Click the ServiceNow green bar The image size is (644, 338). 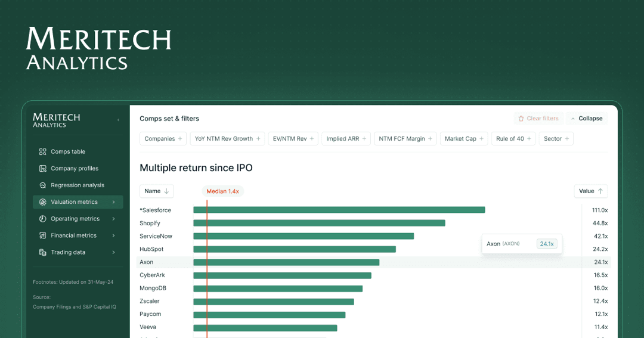[x=304, y=236]
